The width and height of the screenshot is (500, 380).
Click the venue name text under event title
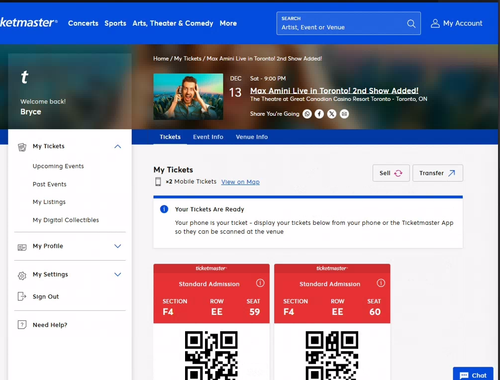(x=339, y=99)
